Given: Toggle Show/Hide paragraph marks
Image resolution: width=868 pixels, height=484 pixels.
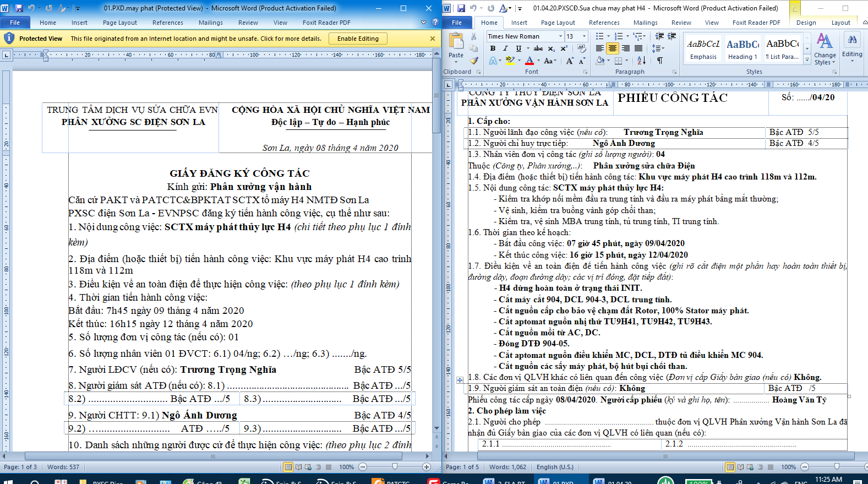Looking at the screenshot, I should click(x=659, y=61).
